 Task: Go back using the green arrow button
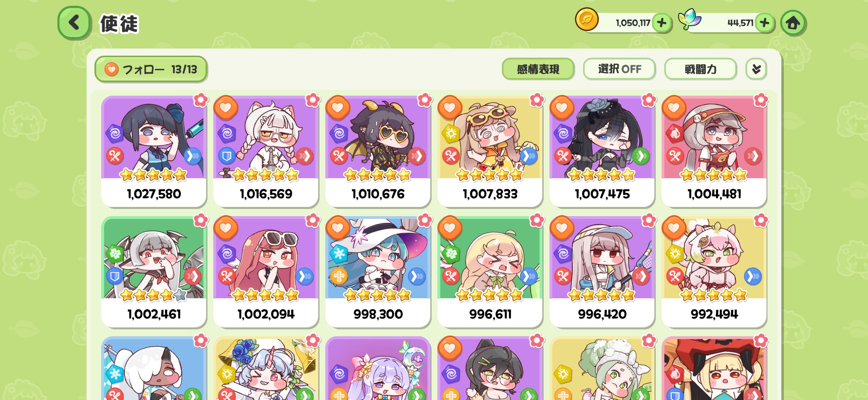point(74,23)
